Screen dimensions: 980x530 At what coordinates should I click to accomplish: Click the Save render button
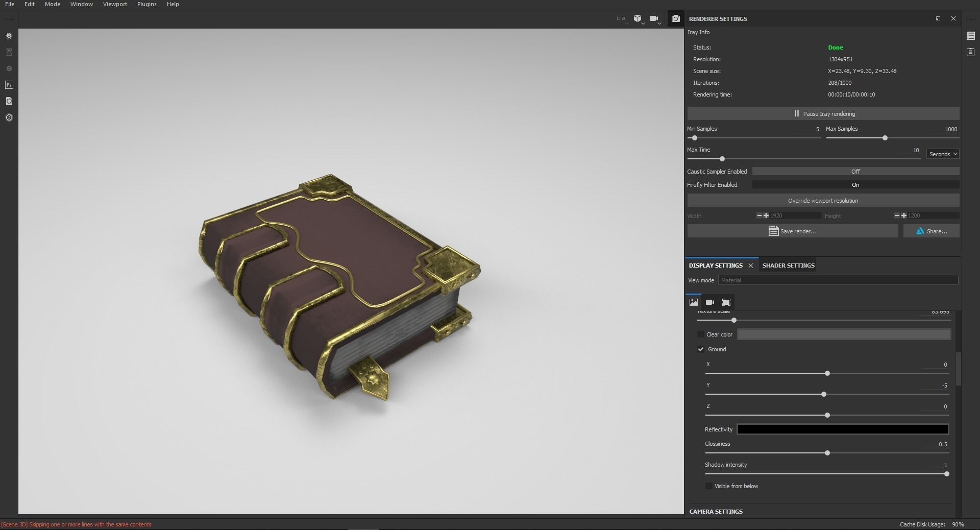pos(793,231)
